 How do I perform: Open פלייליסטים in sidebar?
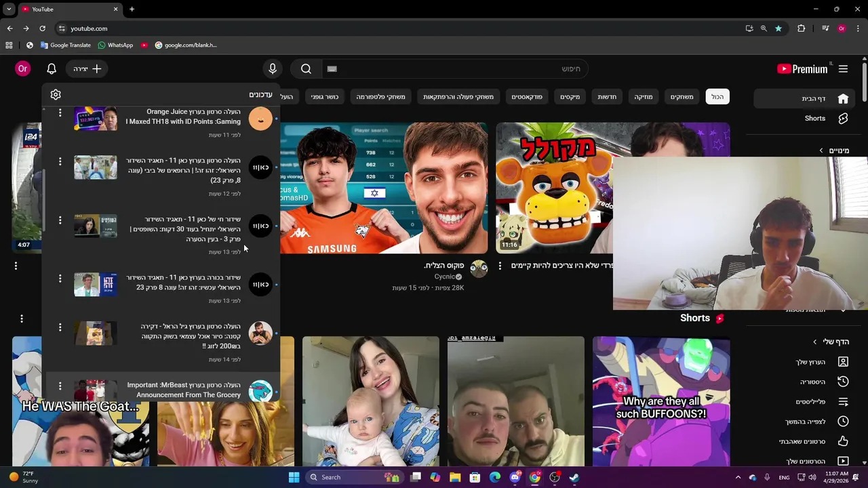click(803, 402)
